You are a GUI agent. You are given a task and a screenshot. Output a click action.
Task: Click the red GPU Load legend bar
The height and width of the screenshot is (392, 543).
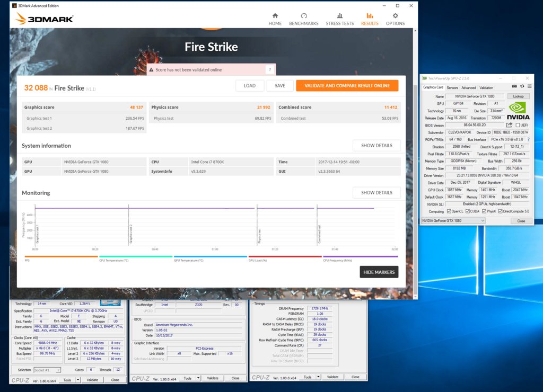[x=285, y=256]
